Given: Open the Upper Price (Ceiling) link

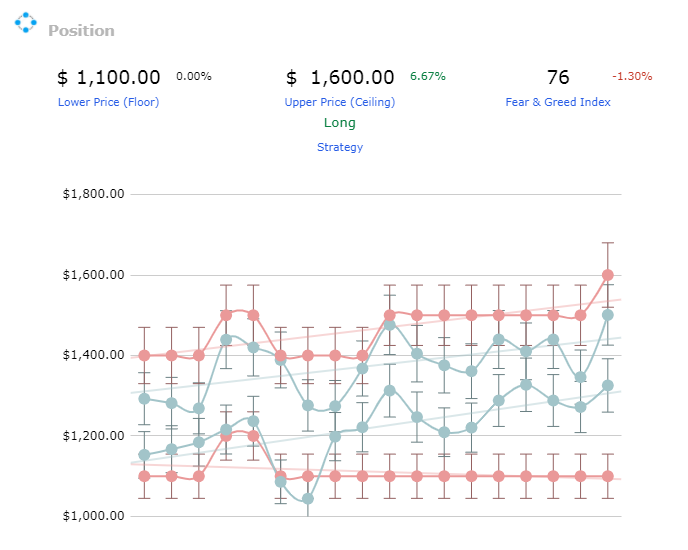Looking at the screenshot, I should point(340,102).
